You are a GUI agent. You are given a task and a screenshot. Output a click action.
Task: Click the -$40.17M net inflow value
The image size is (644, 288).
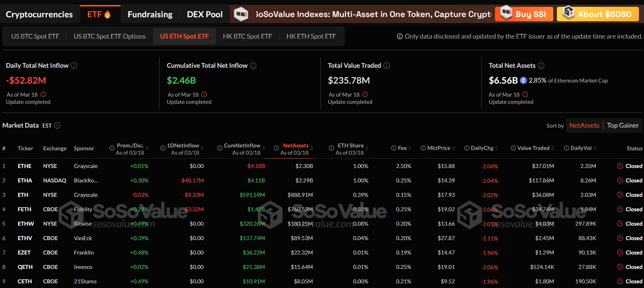click(x=192, y=180)
